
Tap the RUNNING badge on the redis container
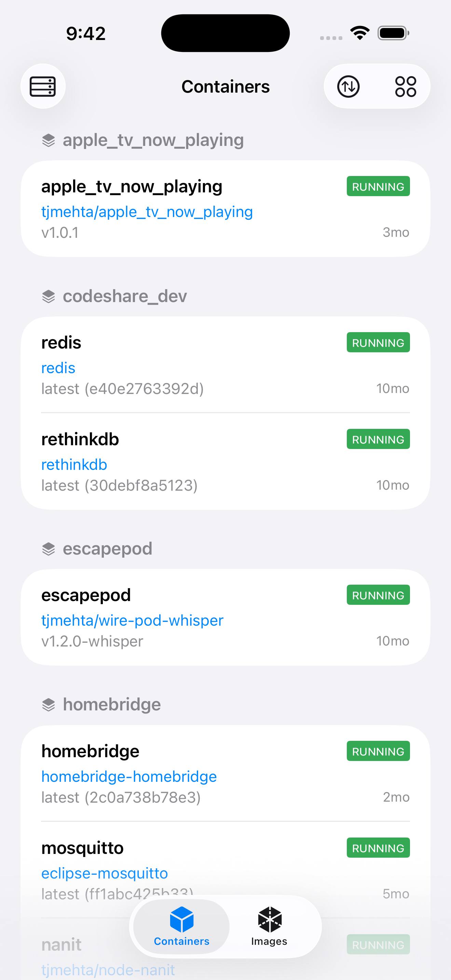378,342
